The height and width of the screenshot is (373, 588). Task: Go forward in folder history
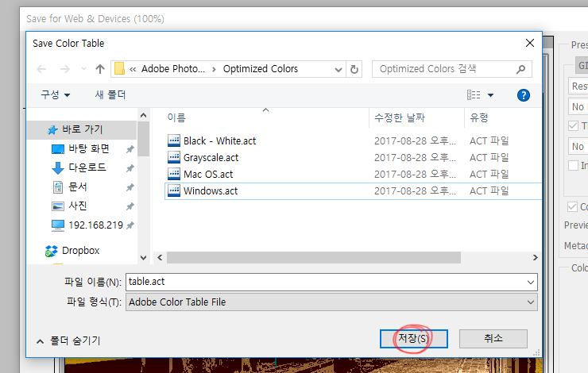pyautogui.click(x=65, y=69)
